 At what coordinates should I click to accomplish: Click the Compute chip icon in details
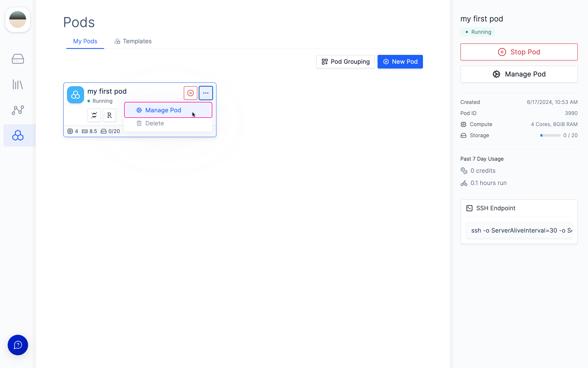click(463, 124)
